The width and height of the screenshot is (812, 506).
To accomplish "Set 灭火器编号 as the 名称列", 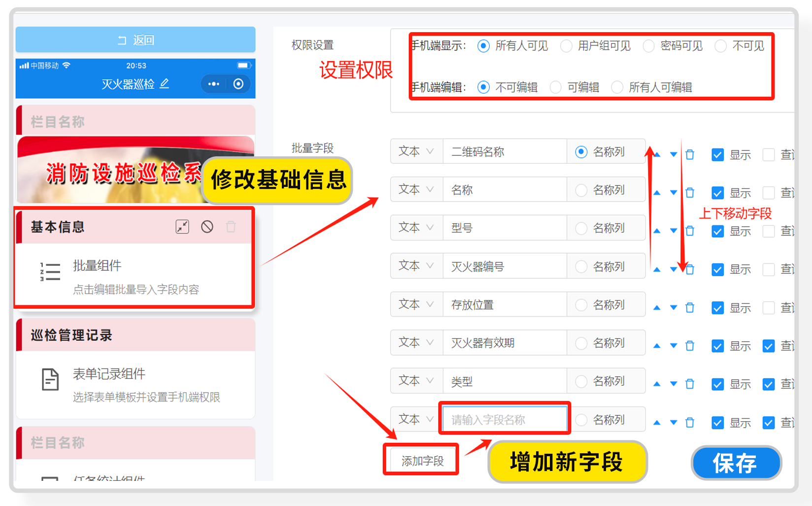I will [581, 267].
